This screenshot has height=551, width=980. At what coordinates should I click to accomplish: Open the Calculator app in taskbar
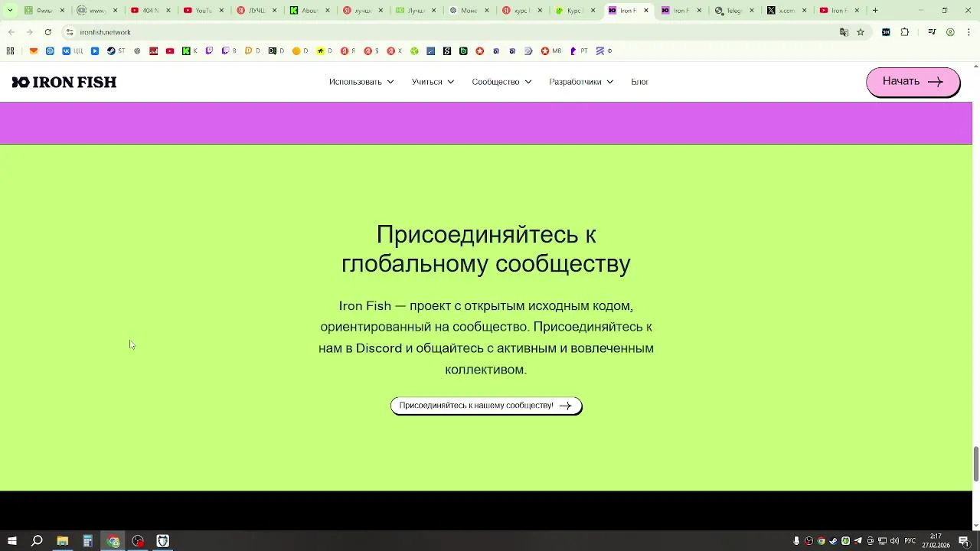87,541
